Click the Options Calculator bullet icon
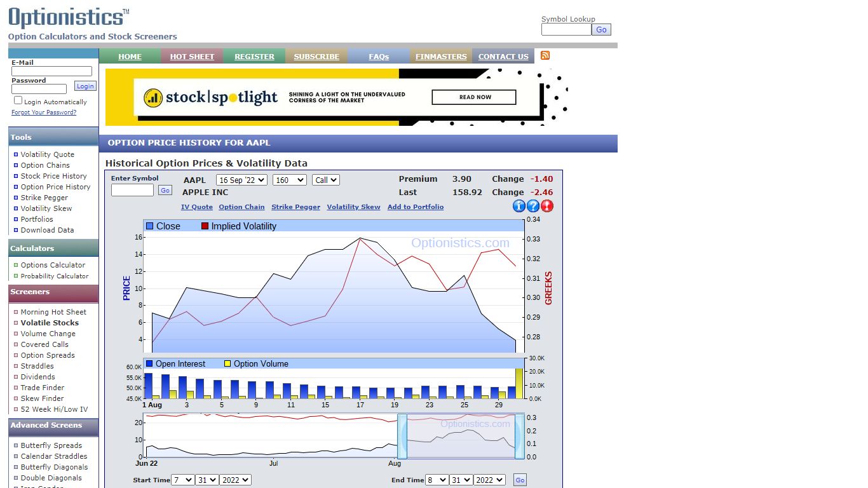The width and height of the screenshot is (868, 488). click(16, 265)
